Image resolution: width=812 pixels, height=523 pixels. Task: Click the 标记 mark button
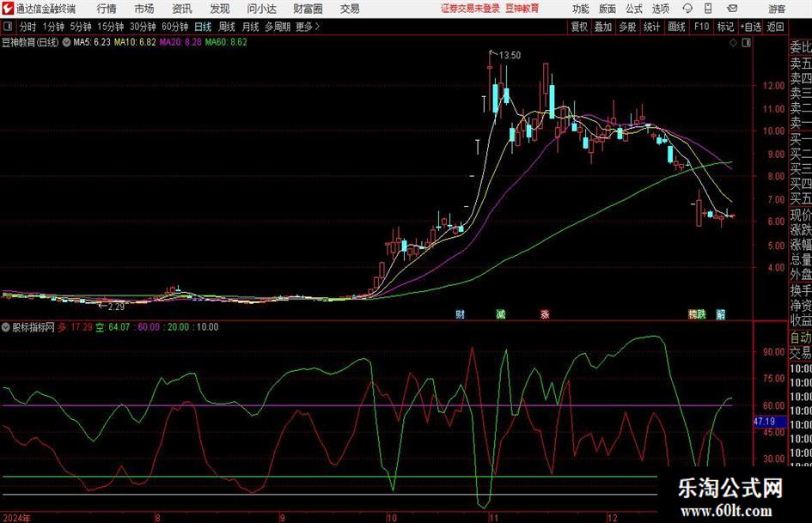point(725,27)
